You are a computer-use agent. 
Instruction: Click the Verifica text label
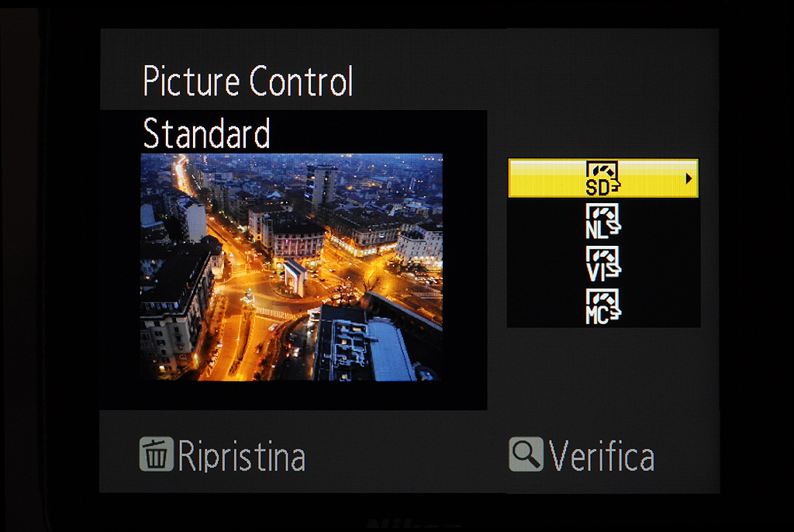pyautogui.click(x=602, y=455)
